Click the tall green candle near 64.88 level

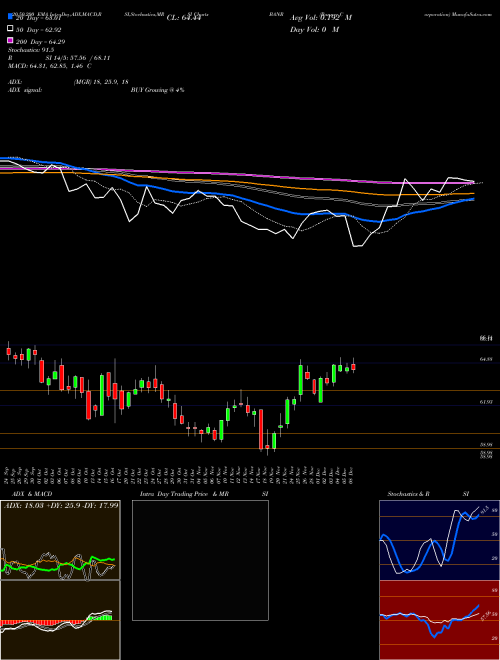pos(301,380)
